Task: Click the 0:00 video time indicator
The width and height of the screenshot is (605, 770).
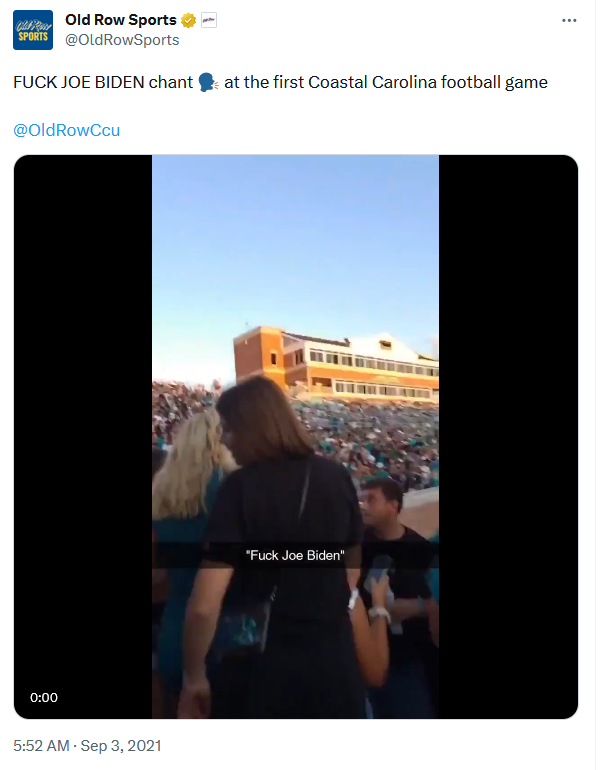Action: coord(44,697)
